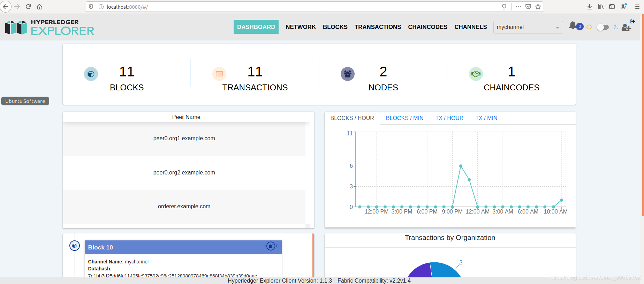Select peer0.org2.example.com row

(184, 173)
